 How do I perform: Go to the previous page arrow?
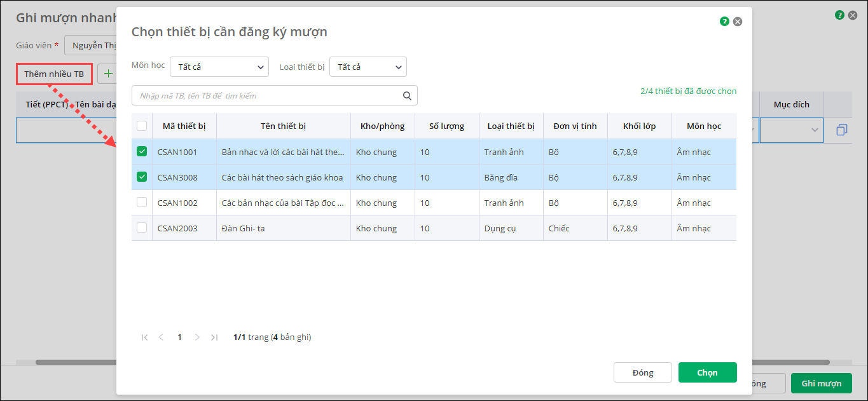click(161, 337)
